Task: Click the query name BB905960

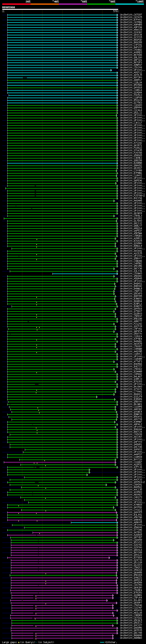Action: (8, 8)
